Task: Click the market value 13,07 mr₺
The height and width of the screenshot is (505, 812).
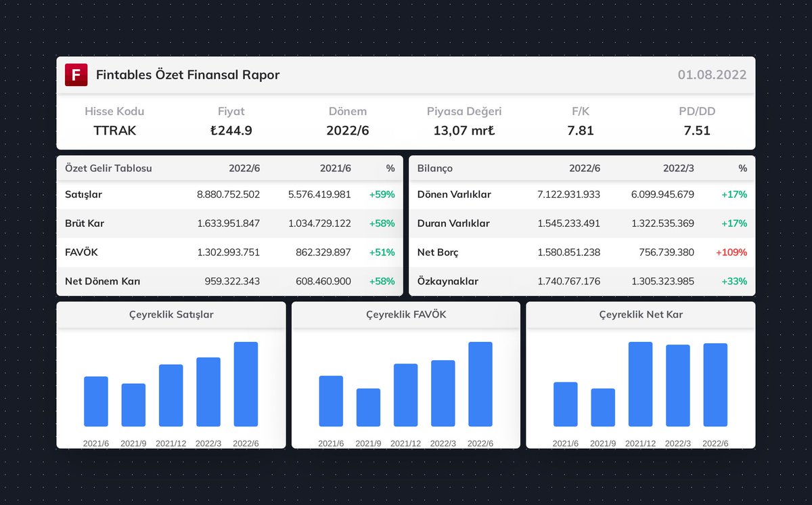Action: 464,131
